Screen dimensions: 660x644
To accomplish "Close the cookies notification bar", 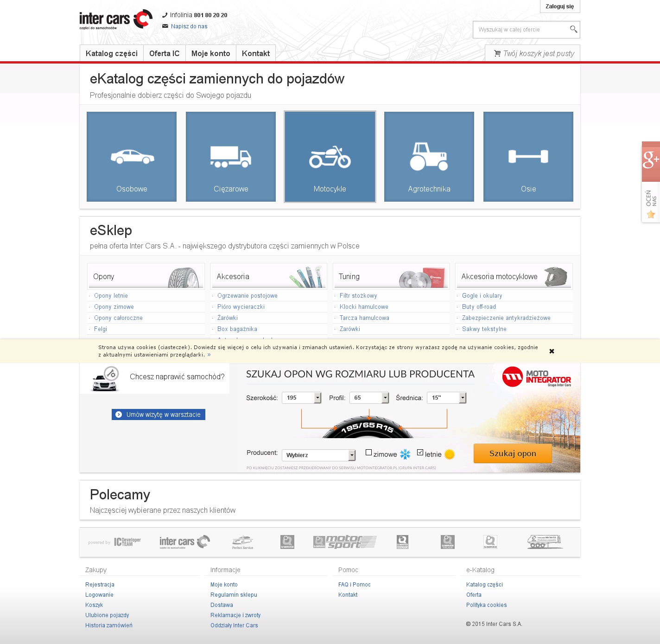I will (x=552, y=351).
